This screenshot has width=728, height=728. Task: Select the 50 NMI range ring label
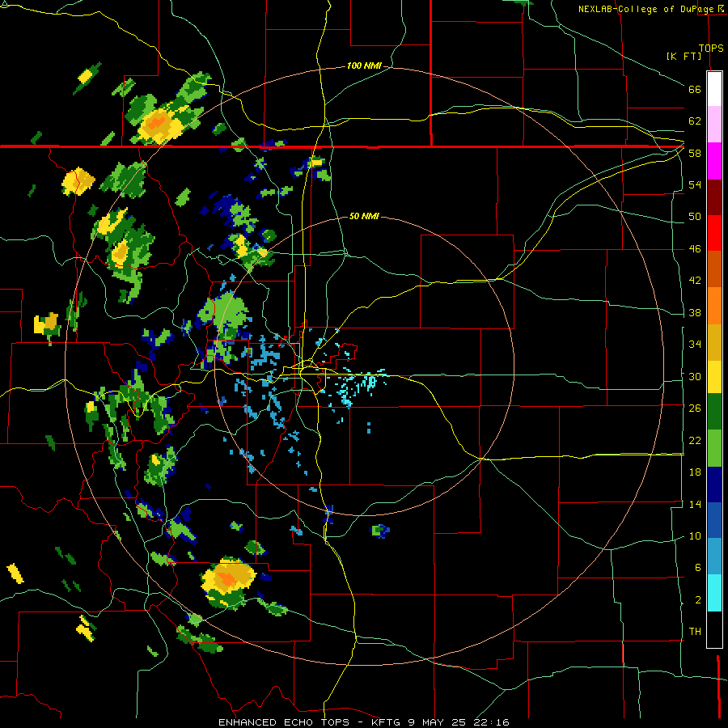tap(364, 216)
